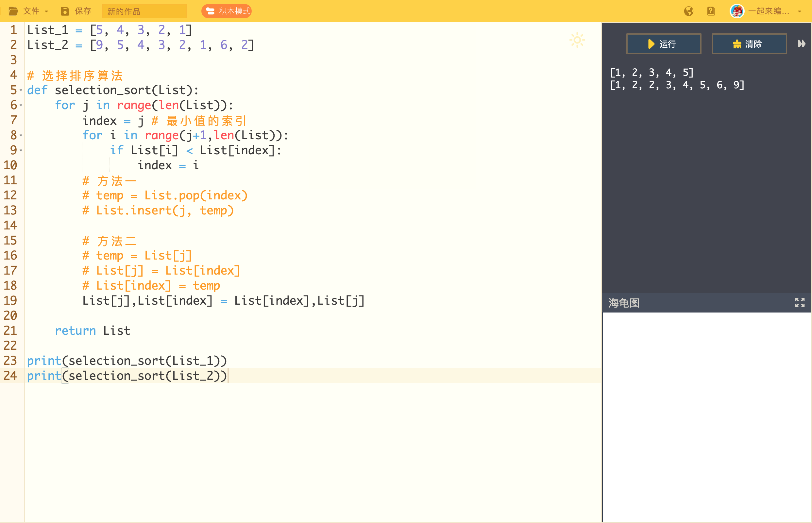
Task: Click the turtle drawing canvas area
Action: 706,417
